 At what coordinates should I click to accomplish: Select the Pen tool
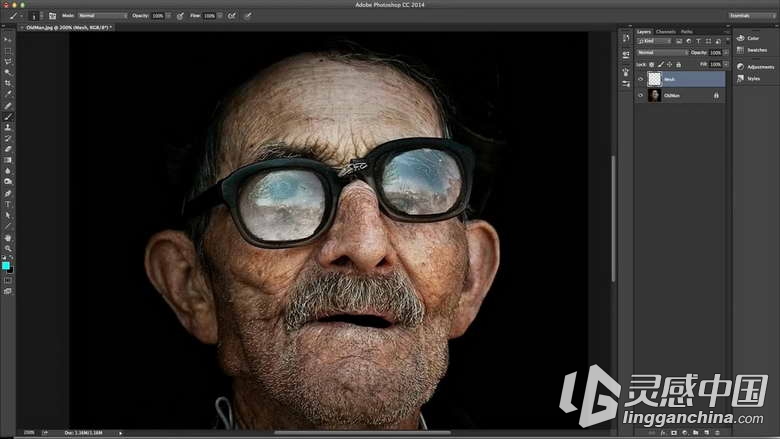coord(7,193)
